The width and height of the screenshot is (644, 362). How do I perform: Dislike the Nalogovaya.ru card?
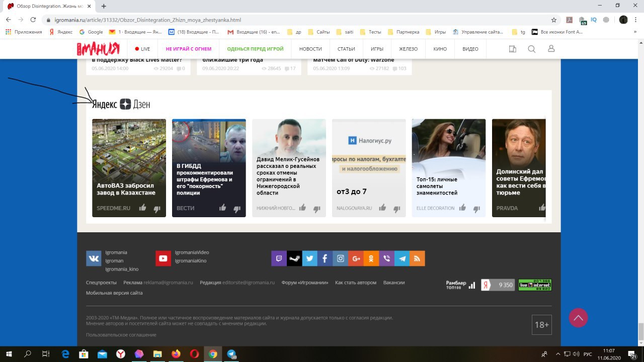[396, 209]
